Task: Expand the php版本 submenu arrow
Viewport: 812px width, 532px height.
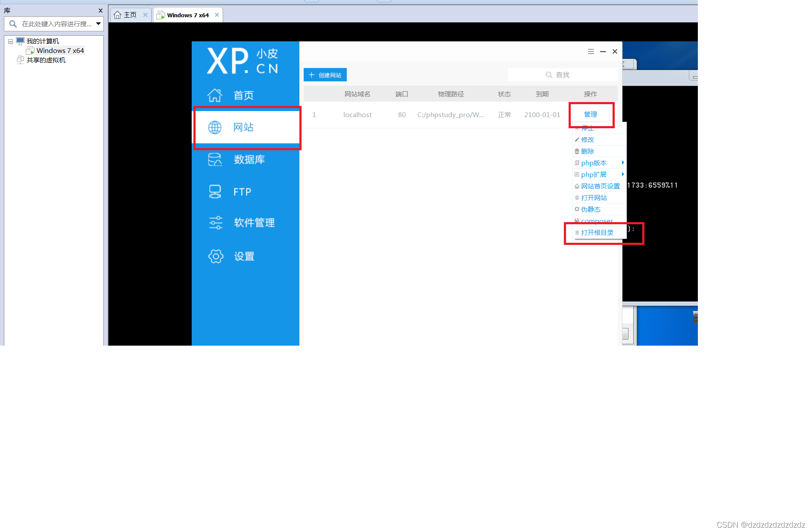Action: pos(623,163)
